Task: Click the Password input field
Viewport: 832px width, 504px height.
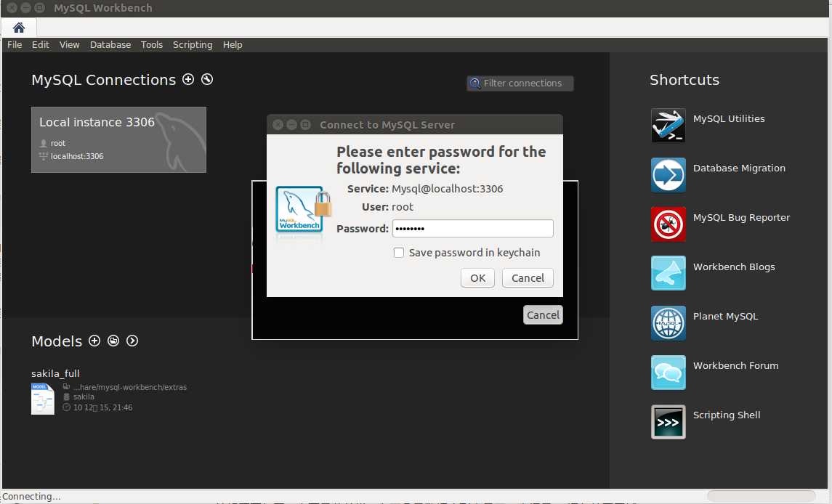Action: tap(473, 229)
